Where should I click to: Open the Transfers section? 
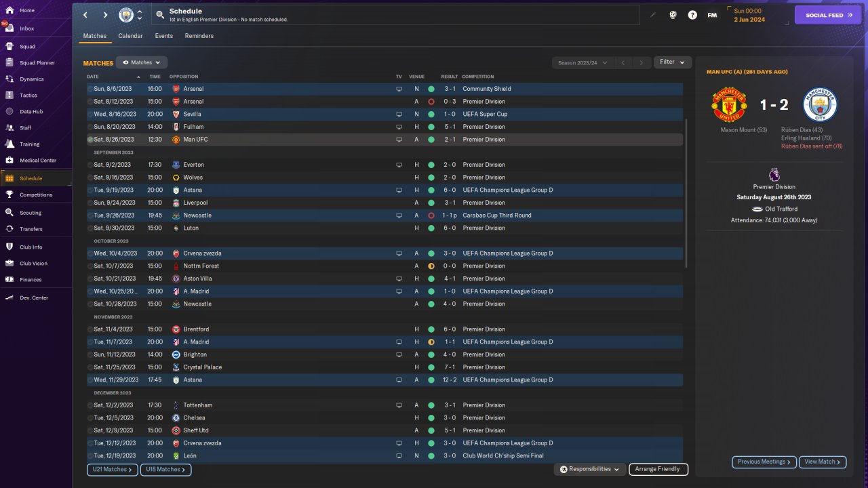coord(31,229)
